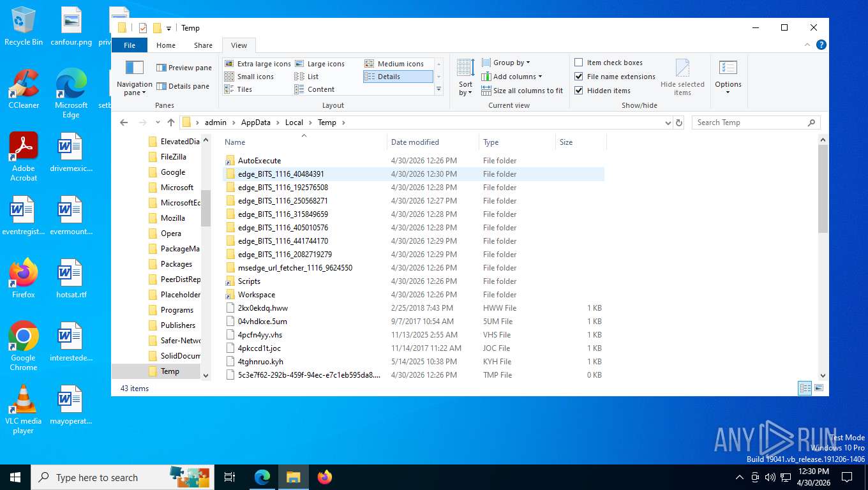
Task: Toggle the Preview pane
Action: click(x=184, y=68)
